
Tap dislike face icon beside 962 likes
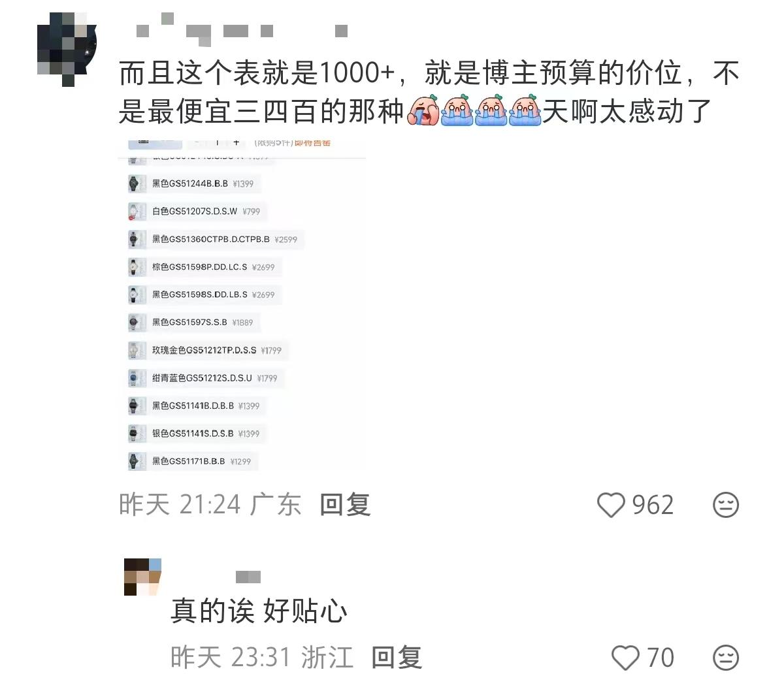click(x=725, y=505)
